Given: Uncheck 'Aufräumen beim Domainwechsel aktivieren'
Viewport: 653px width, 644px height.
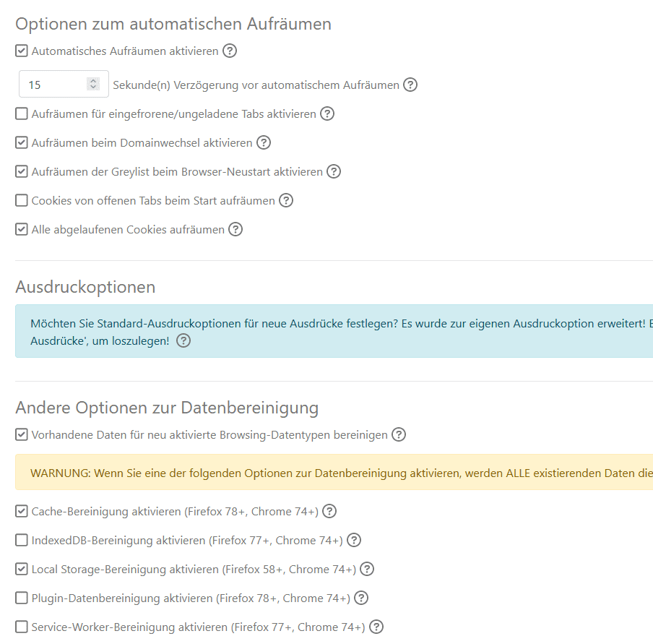Looking at the screenshot, I should (x=21, y=142).
